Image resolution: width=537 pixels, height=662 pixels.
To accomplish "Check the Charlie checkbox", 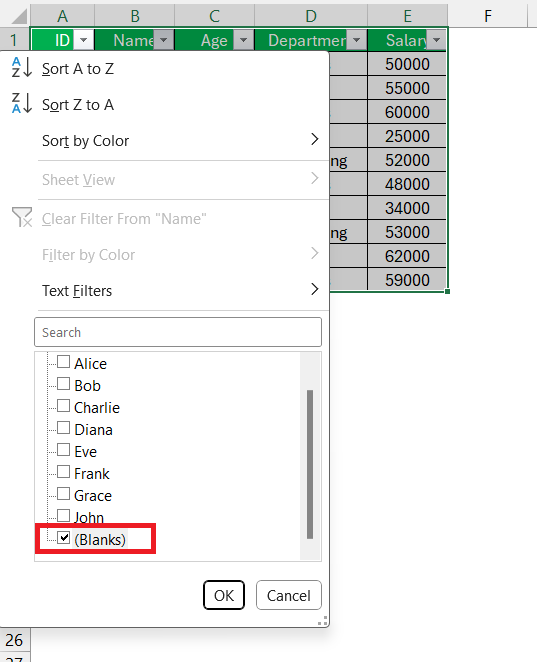I will 63,406.
